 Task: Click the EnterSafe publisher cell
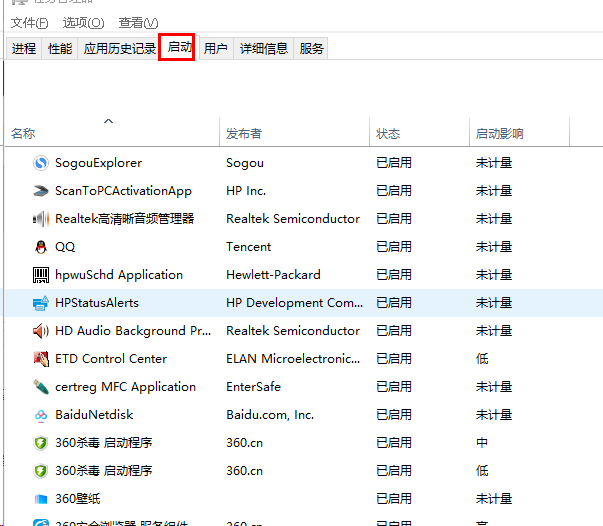[253, 387]
